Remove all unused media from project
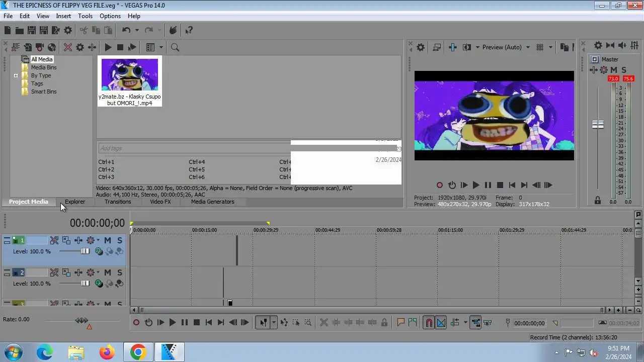 [x=16, y=47]
